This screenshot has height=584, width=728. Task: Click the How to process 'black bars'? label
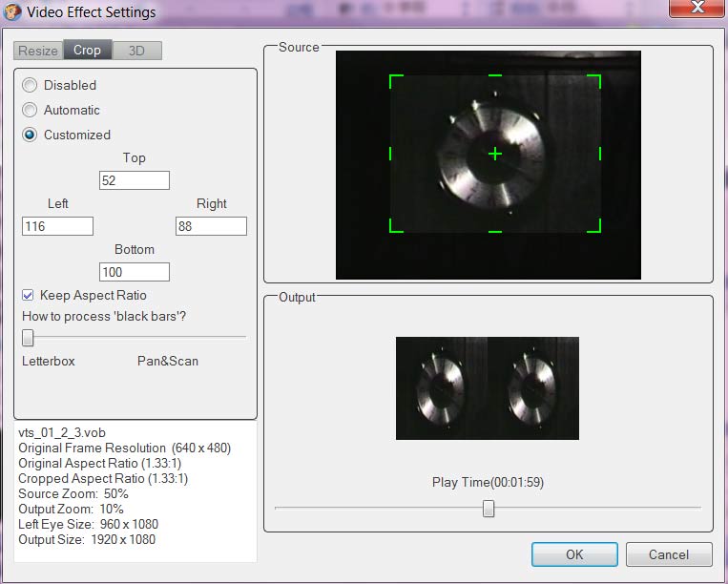(104, 316)
